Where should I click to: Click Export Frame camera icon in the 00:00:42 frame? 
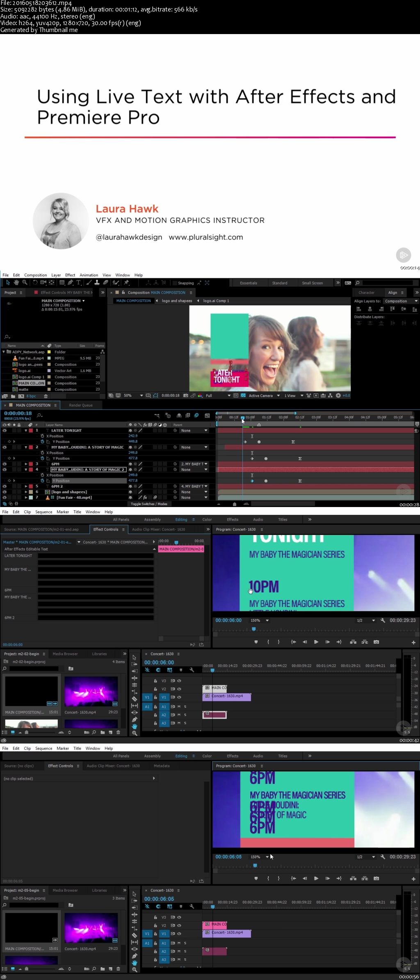(376, 642)
